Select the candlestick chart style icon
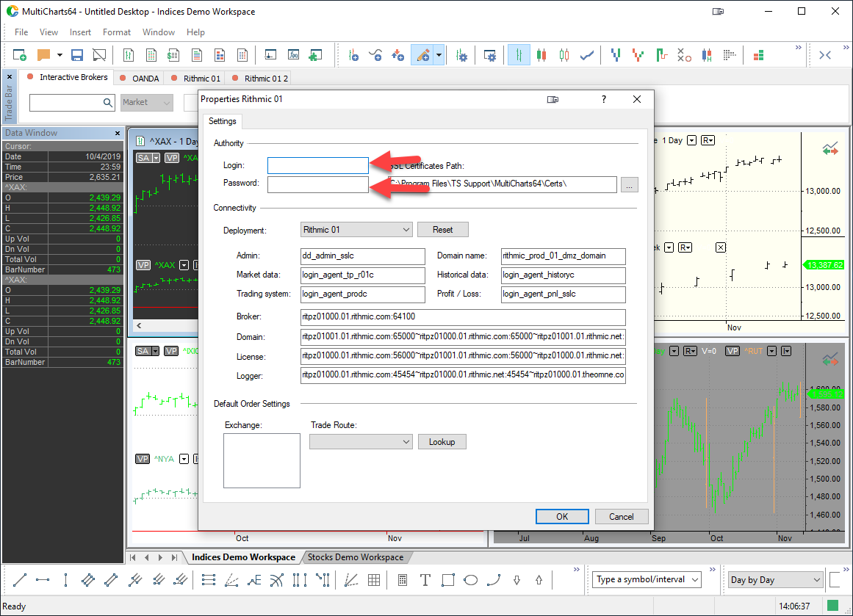The image size is (853, 616). click(542, 55)
